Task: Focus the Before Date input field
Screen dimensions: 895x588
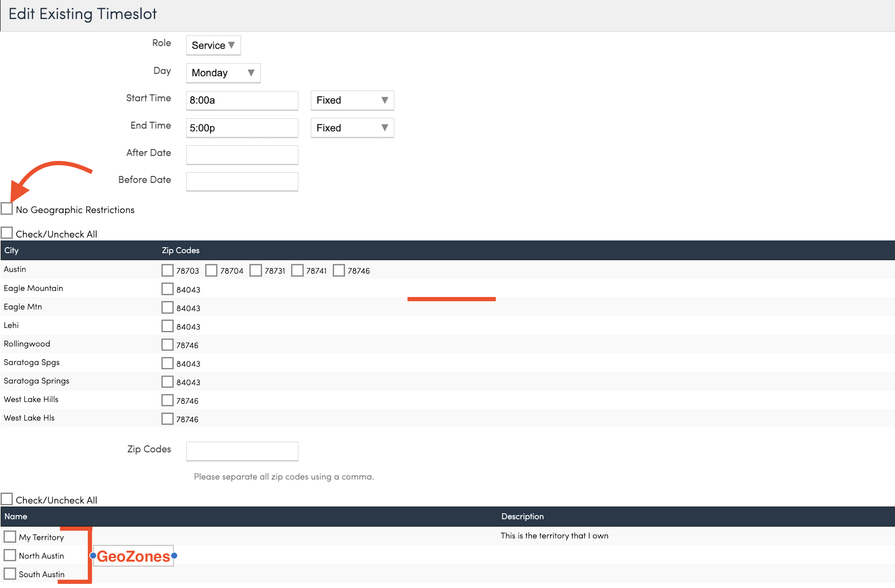Action: [242, 182]
